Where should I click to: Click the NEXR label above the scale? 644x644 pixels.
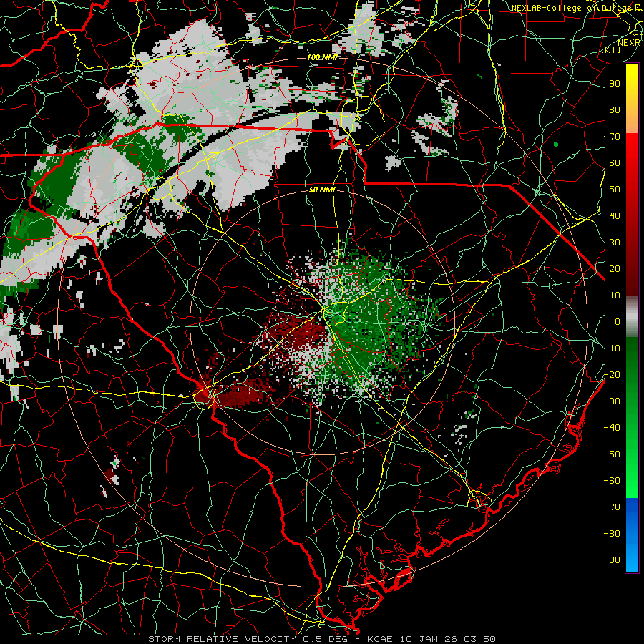(x=629, y=43)
